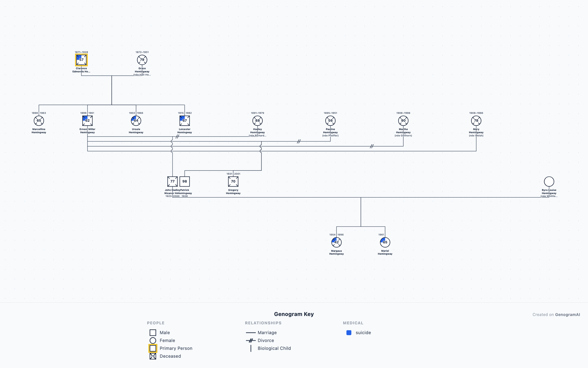Click the 'Margaux Hemingway' name label

336,252
